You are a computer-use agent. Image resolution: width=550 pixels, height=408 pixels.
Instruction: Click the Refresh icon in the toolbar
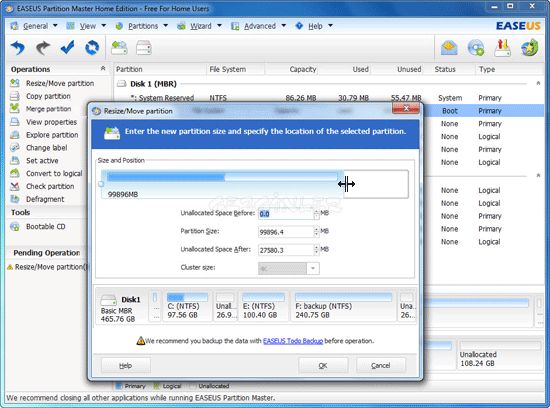[92, 48]
